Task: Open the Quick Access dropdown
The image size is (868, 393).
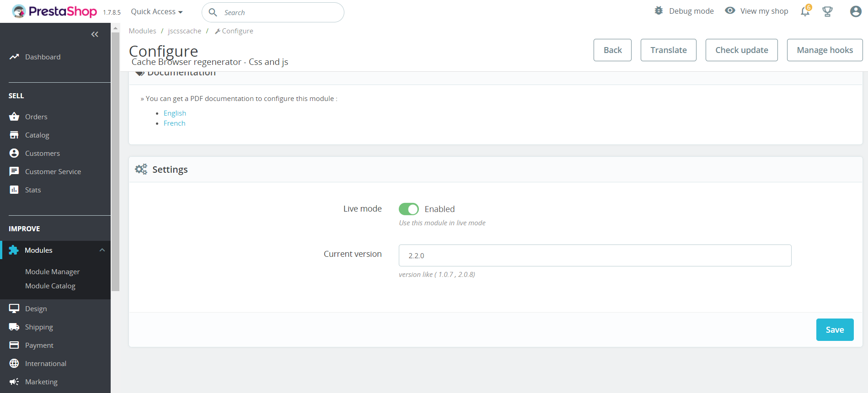Action: pyautogui.click(x=157, y=11)
